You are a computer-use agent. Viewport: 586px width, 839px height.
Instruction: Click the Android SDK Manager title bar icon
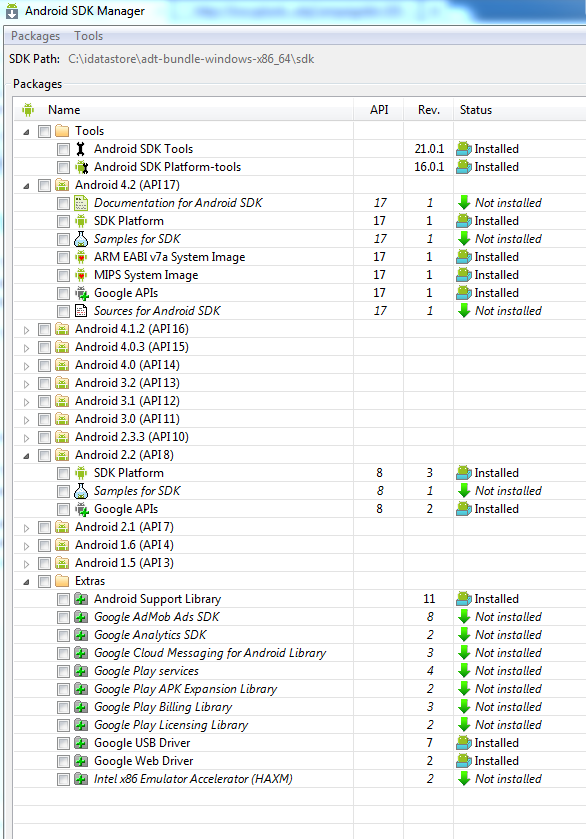12,11
